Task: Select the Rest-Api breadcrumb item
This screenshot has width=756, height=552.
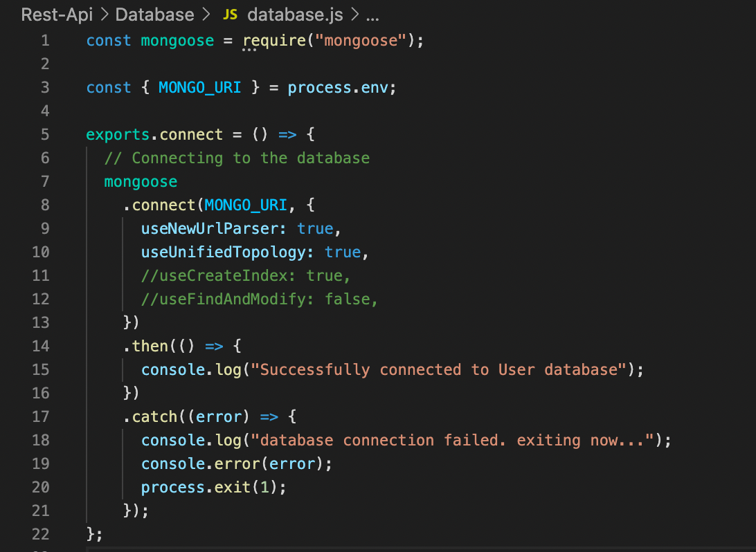Action: 57,15
